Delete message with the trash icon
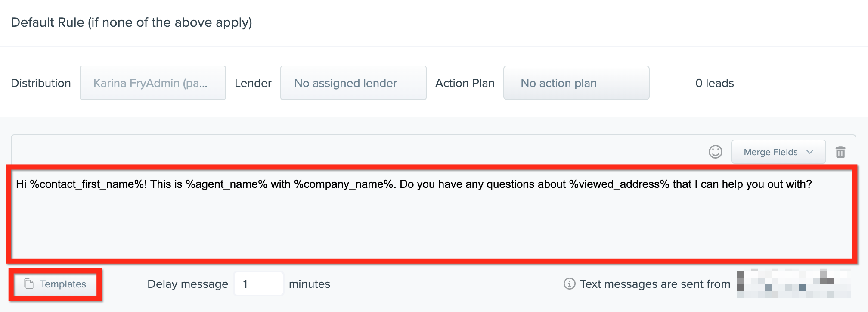 840,152
